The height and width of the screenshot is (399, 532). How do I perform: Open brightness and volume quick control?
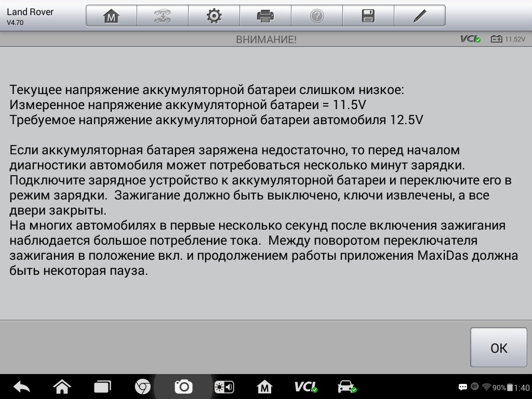[224, 387]
